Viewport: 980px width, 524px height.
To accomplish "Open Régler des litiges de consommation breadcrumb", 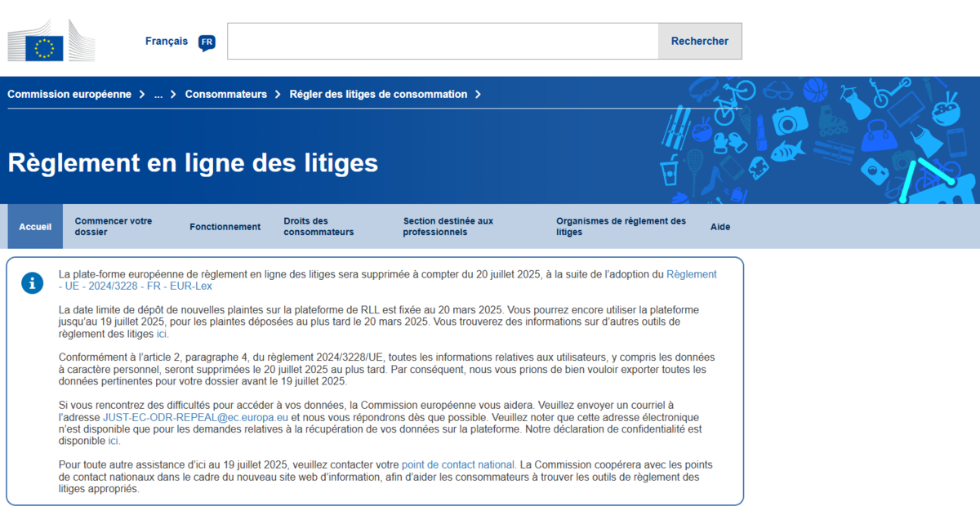I will coord(378,95).
